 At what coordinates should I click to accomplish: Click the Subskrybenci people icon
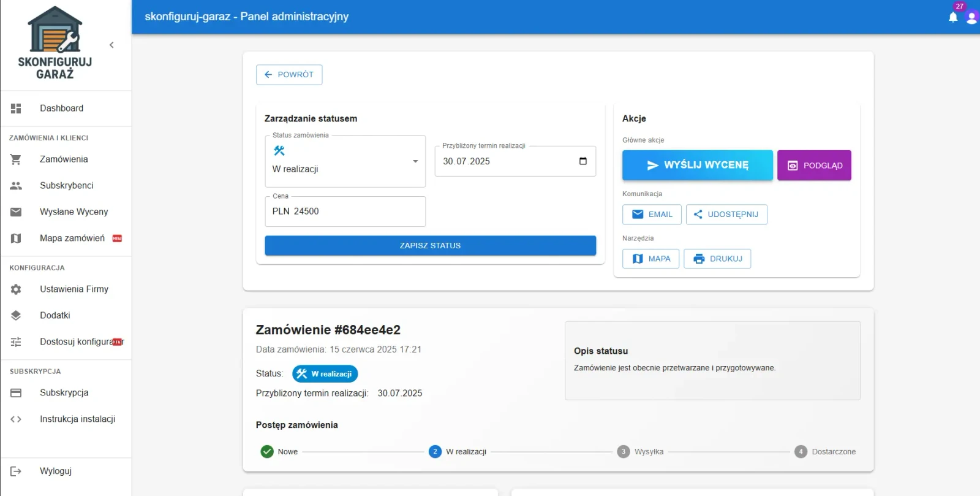tap(16, 186)
